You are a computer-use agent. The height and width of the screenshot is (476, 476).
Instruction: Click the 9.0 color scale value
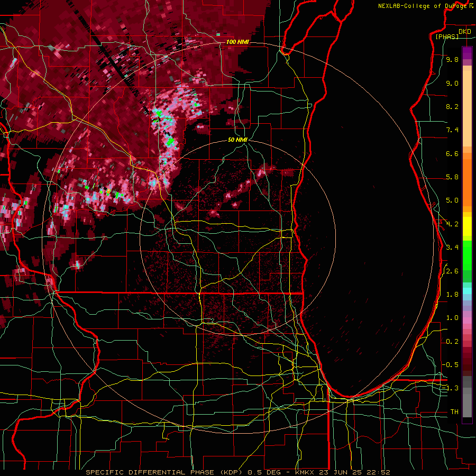coord(452,83)
